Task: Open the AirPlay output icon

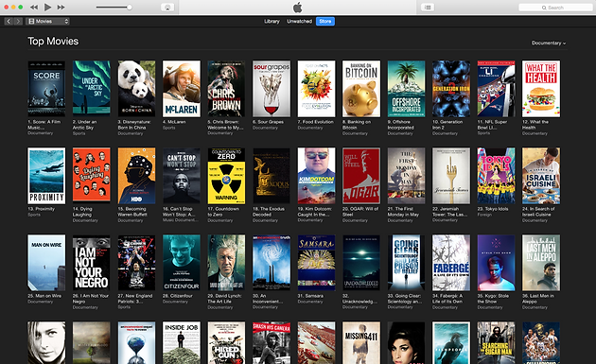Action: pos(167,8)
